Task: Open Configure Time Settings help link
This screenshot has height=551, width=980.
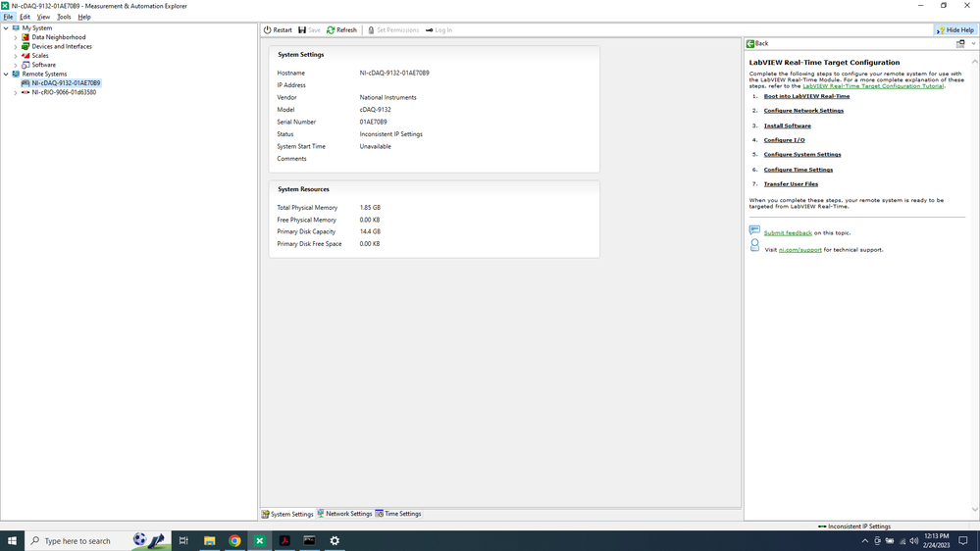Action: (799, 170)
